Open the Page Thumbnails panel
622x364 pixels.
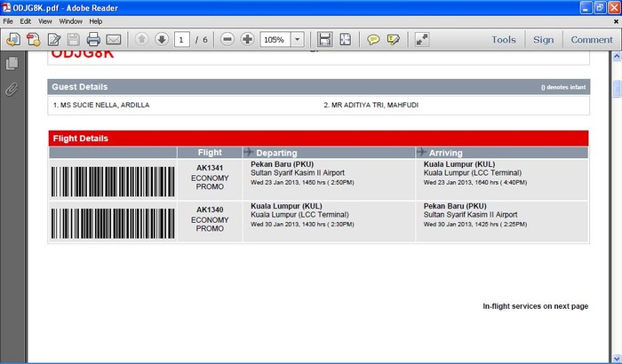click(12, 63)
